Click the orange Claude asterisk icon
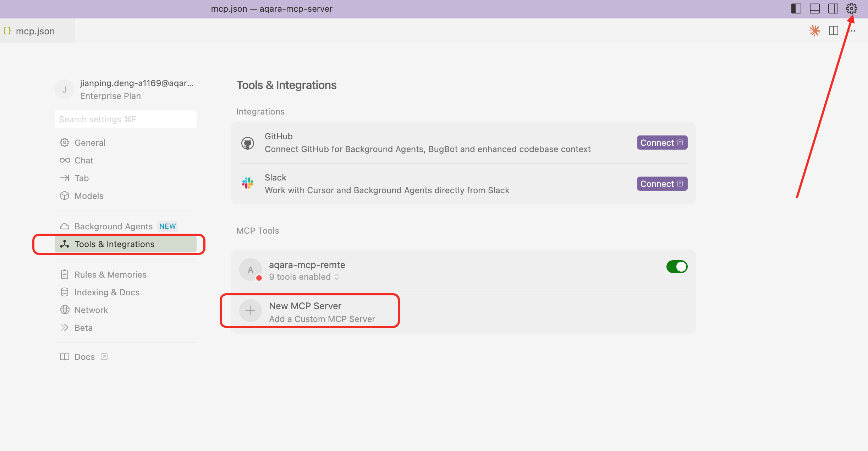The height and width of the screenshot is (451, 868). (x=814, y=31)
